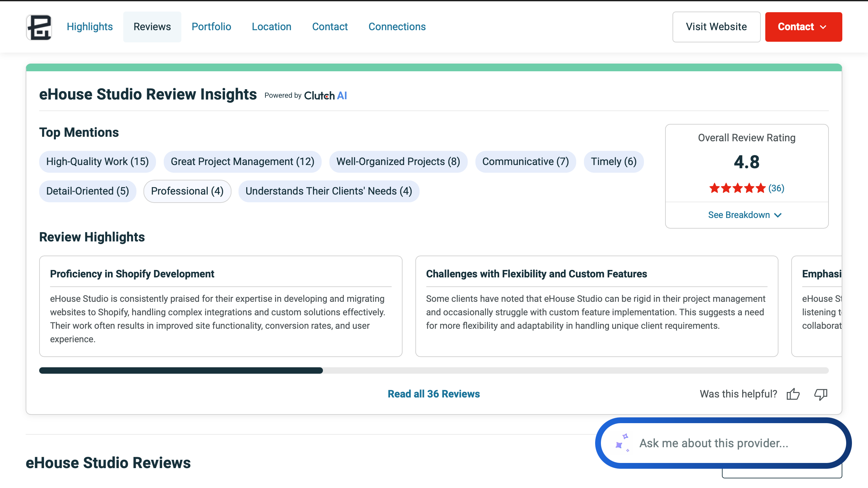Image resolution: width=868 pixels, height=488 pixels.
Task: Open the red Contact dropdown button
Action: [x=803, y=27]
